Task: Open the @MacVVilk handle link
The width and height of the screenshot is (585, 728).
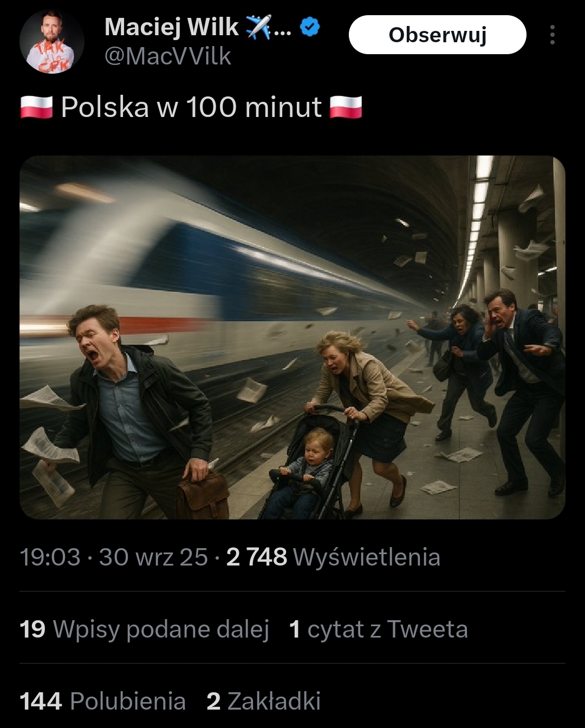Action: (168, 56)
